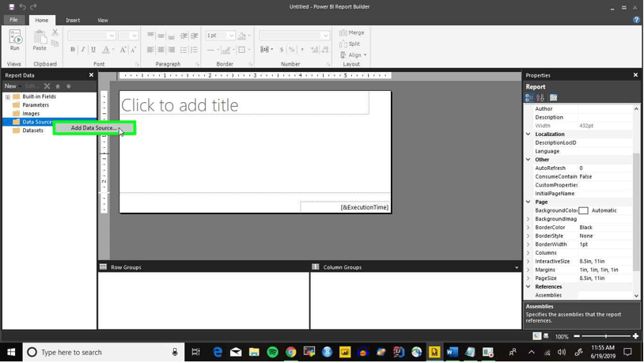
Task: Open the border width 1 pt dropdown
Action: 231,36
